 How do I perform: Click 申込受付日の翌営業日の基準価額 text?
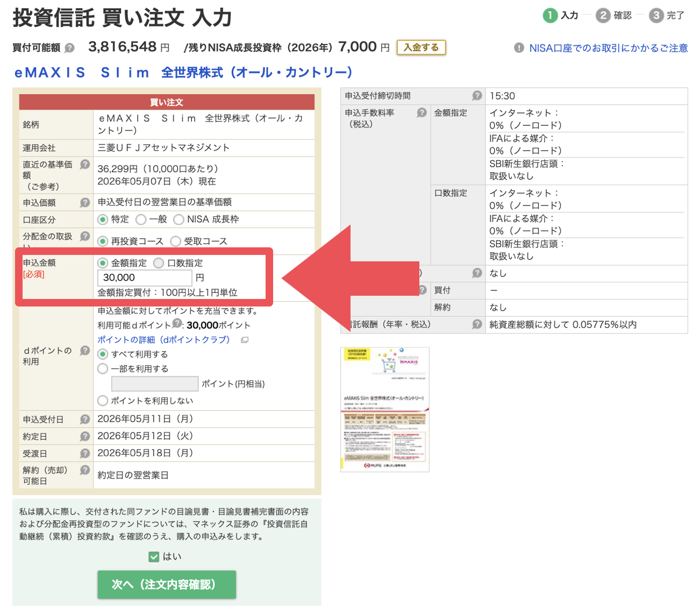(x=165, y=202)
